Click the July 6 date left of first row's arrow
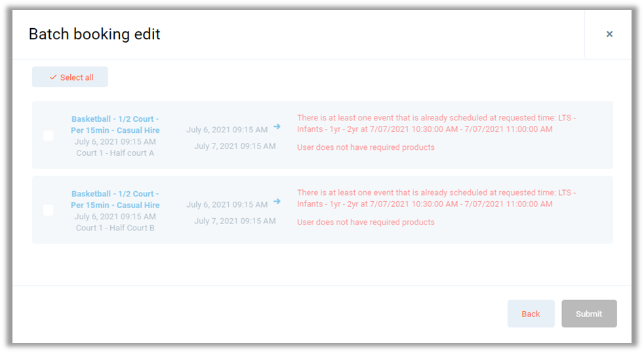Viewport: 644px width, 353px height. tap(227, 130)
